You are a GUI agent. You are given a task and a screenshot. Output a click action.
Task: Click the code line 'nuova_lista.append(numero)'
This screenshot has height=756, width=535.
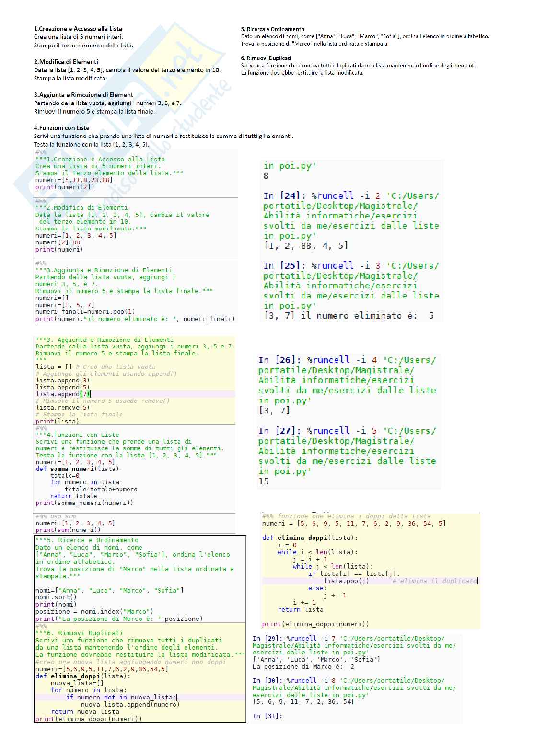pyautogui.click(x=130, y=704)
